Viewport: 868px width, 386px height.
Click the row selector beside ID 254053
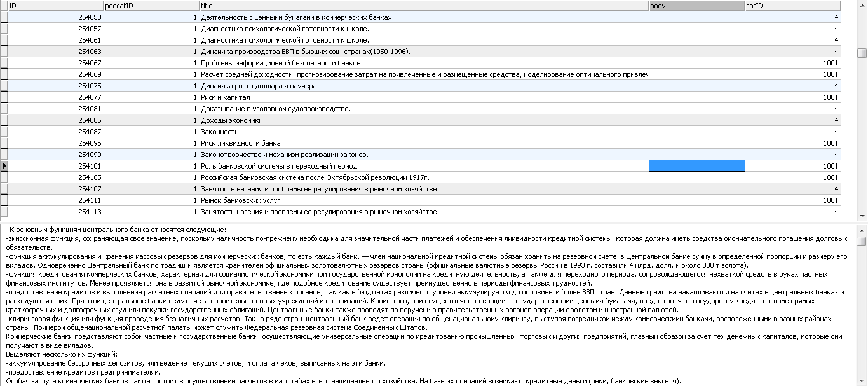4,17
